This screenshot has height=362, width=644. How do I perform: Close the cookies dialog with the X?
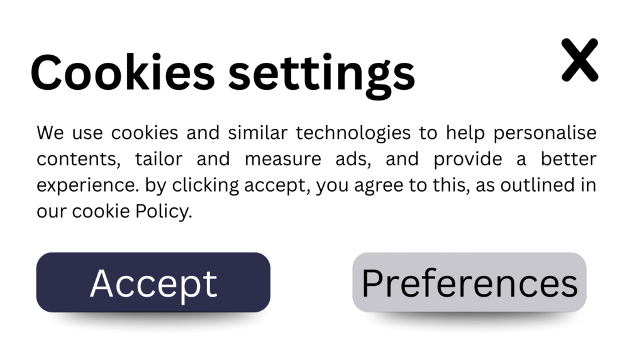pyautogui.click(x=579, y=60)
